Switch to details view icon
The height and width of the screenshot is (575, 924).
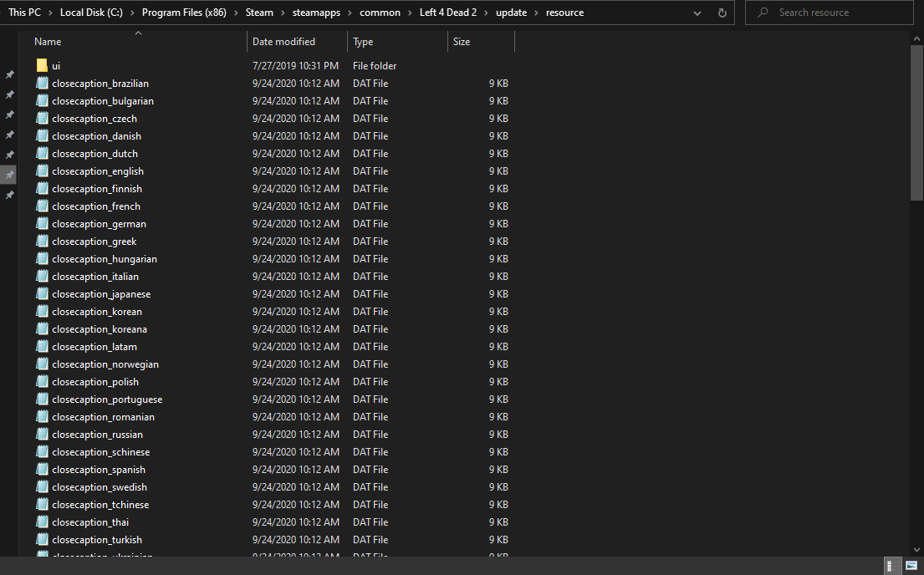[x=893, y=566]
